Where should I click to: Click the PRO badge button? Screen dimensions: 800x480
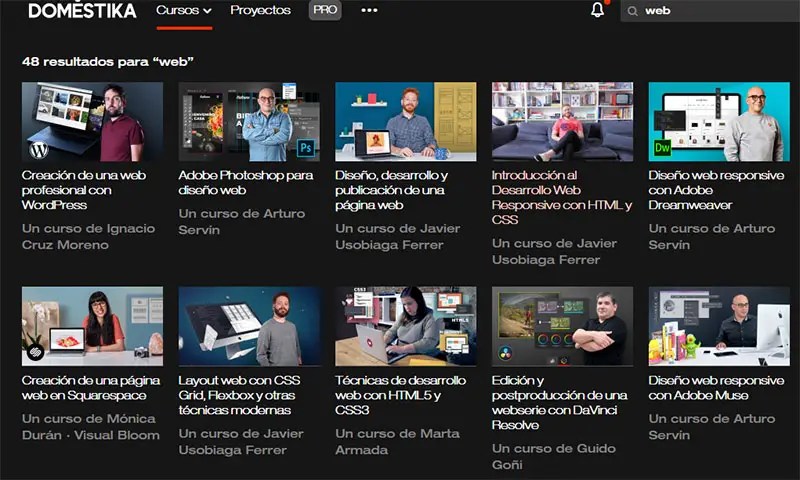point(325,10)
